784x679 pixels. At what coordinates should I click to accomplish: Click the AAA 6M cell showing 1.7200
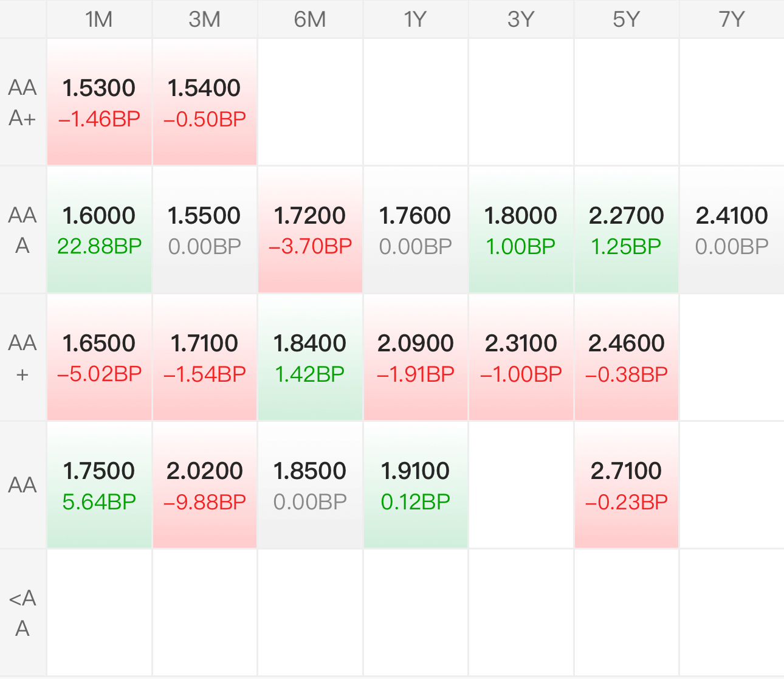pos(310,230)
